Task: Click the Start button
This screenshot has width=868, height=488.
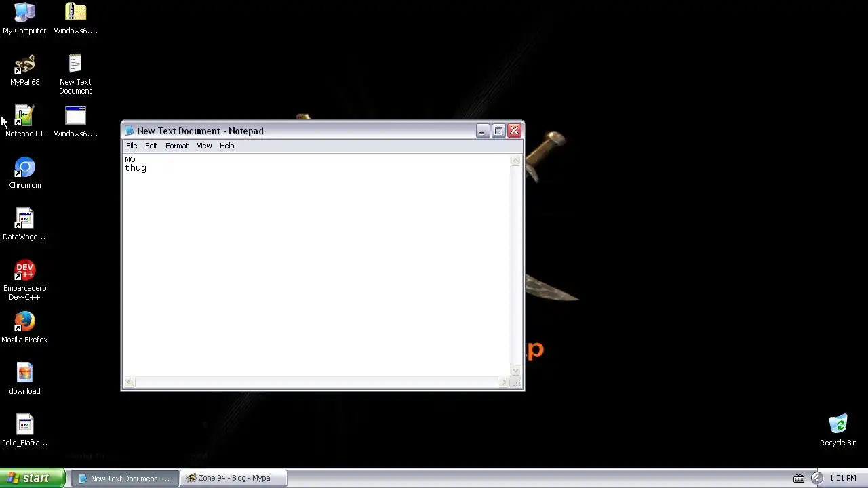Action: coord(33,478)
